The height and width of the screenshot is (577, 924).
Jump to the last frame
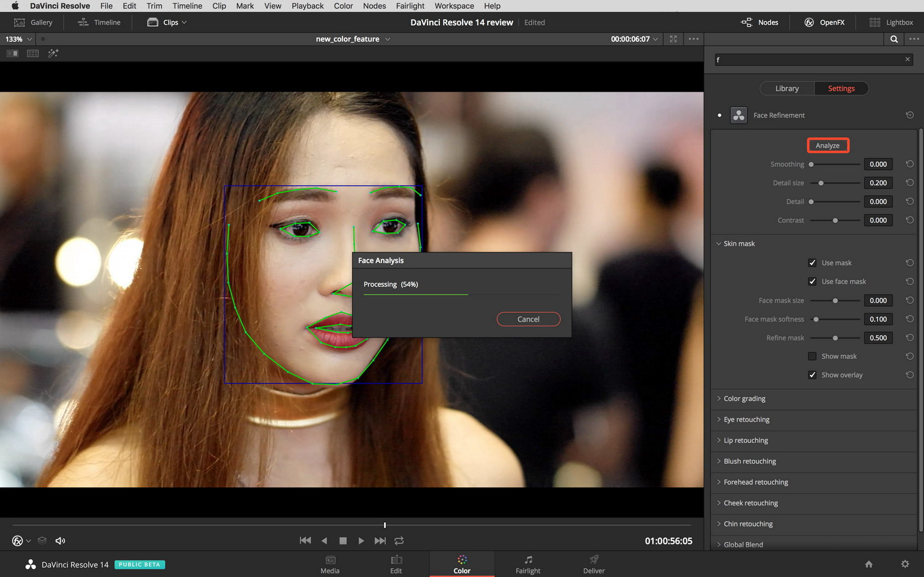(x=380, y=541)
